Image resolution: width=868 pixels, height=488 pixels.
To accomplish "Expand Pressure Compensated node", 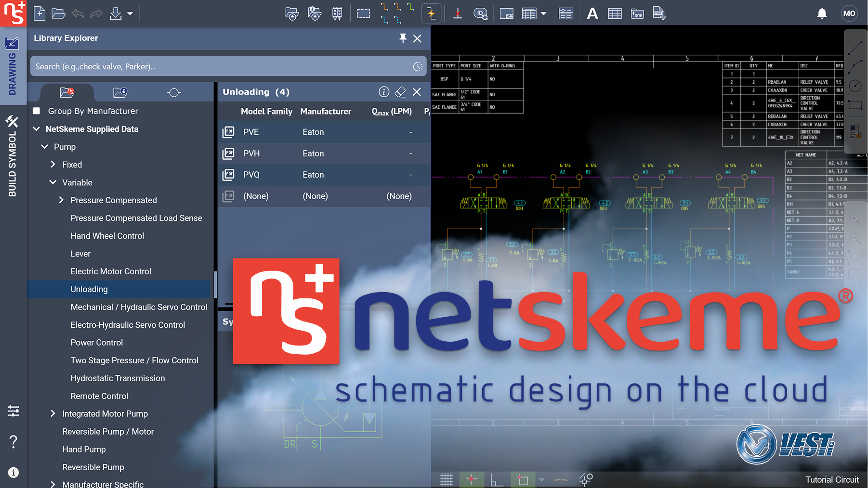I will [x=61, y=200].
